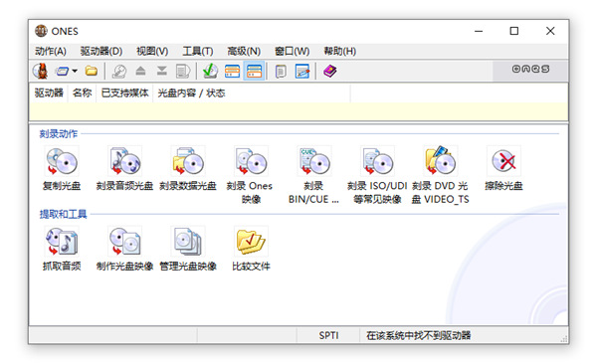The width and height of the screenshot is (597, 364).
Task: Minimize the ONES window
Action: (479, 31)
